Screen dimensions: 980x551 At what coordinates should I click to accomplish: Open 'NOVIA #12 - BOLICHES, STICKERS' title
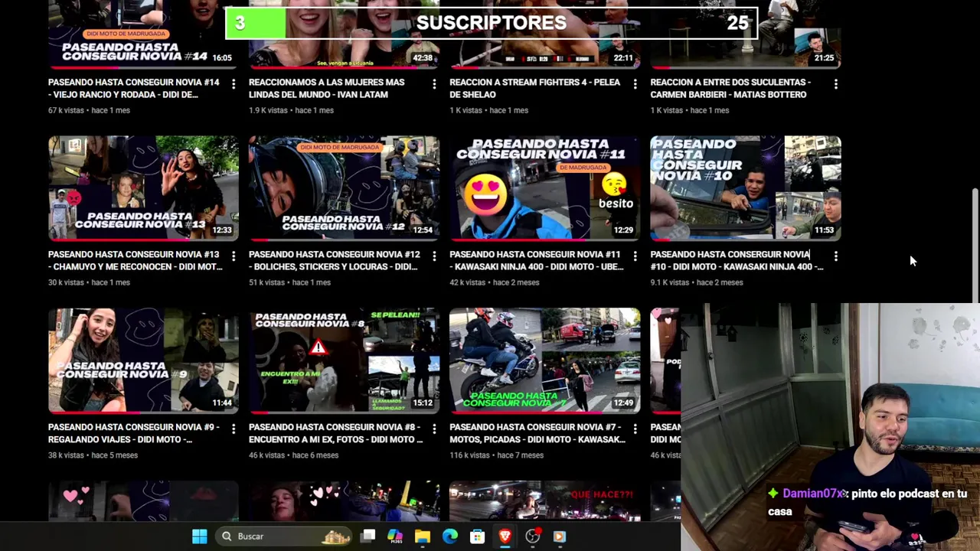(x=334, y=260)
